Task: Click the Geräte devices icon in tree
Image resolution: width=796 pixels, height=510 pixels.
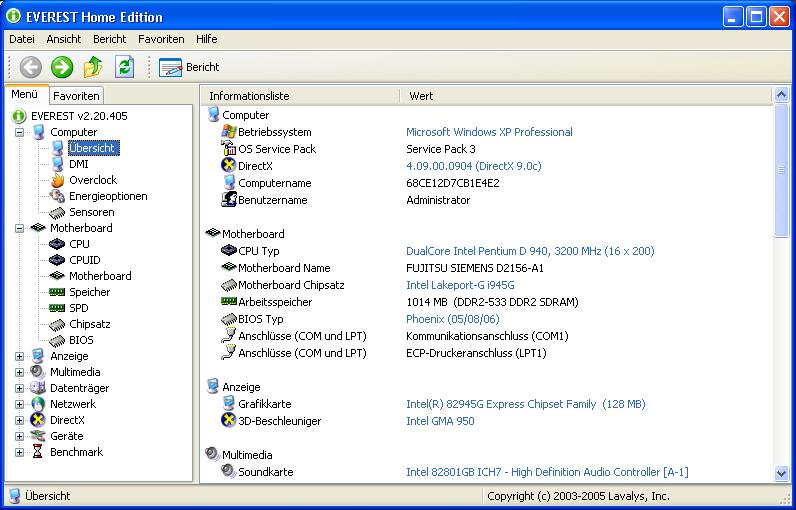Action: coord(38,436)
